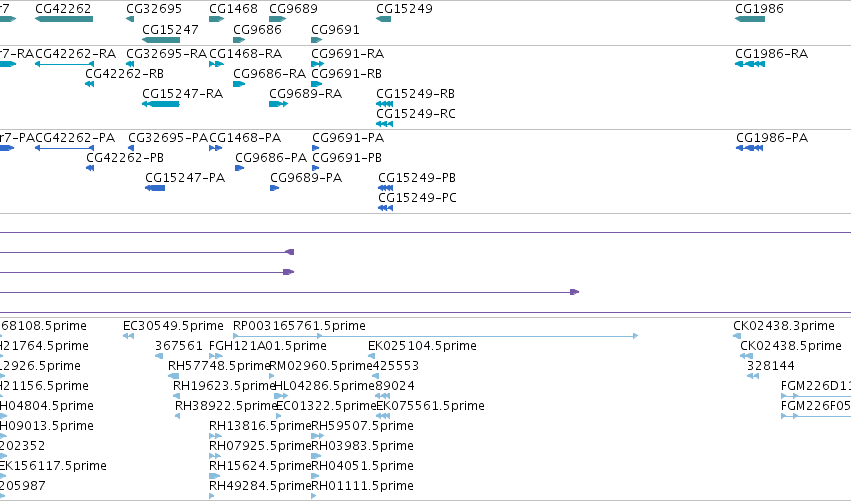Click protein CG42262-PB label
This screenshot has width=851, height=501.
(125, 158)
